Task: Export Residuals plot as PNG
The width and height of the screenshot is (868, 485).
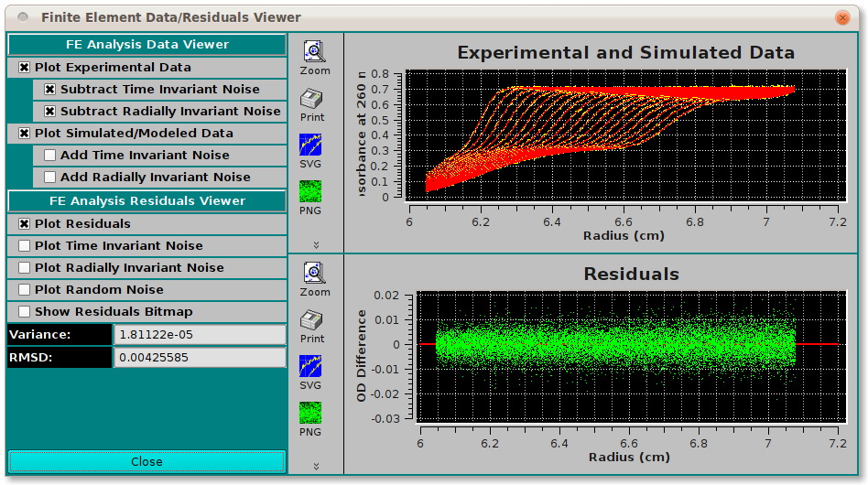Action: coord(310,413)
